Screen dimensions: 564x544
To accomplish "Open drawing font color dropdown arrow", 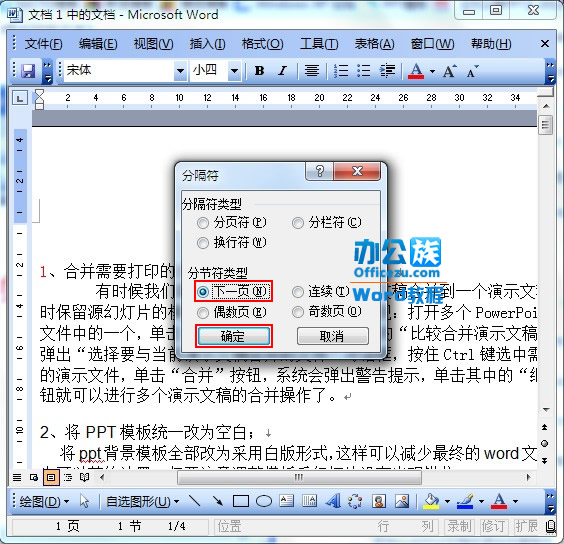I will click(x=515, y=501).
